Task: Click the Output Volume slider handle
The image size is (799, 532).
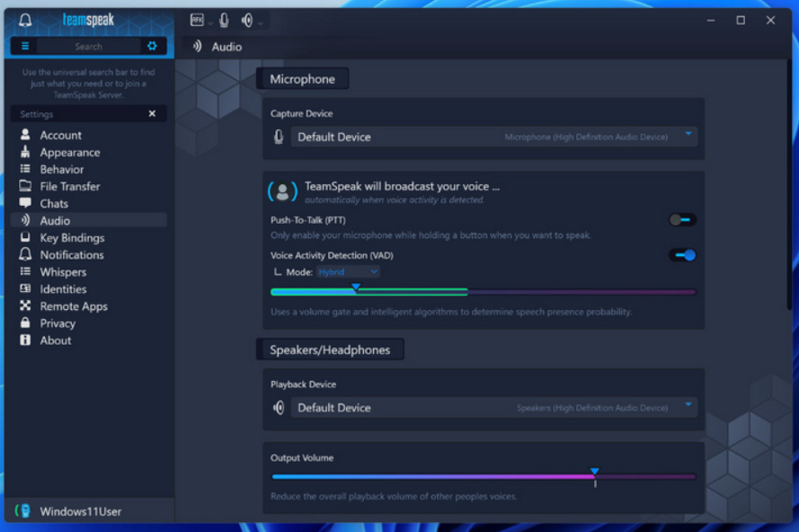Action: click(x=595, y=472)
